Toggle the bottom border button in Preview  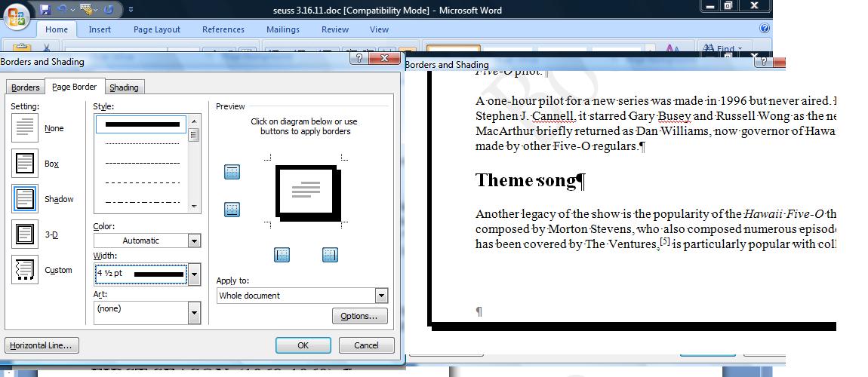[x=232, y=210]
